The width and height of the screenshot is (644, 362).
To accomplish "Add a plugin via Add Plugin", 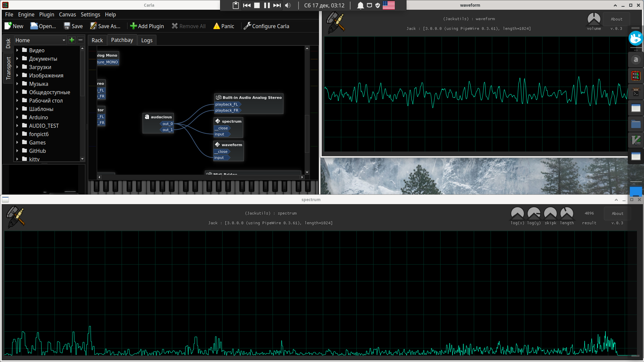I will point(147,26).
